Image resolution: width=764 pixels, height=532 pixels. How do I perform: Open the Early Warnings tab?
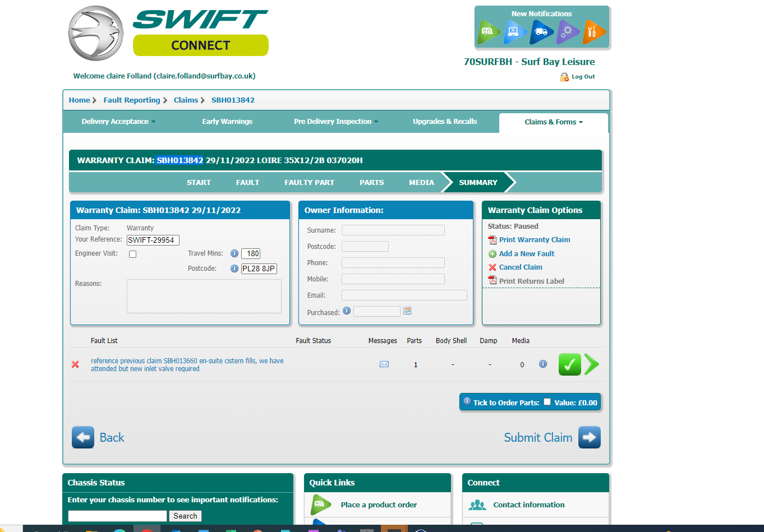click(227, 122)
